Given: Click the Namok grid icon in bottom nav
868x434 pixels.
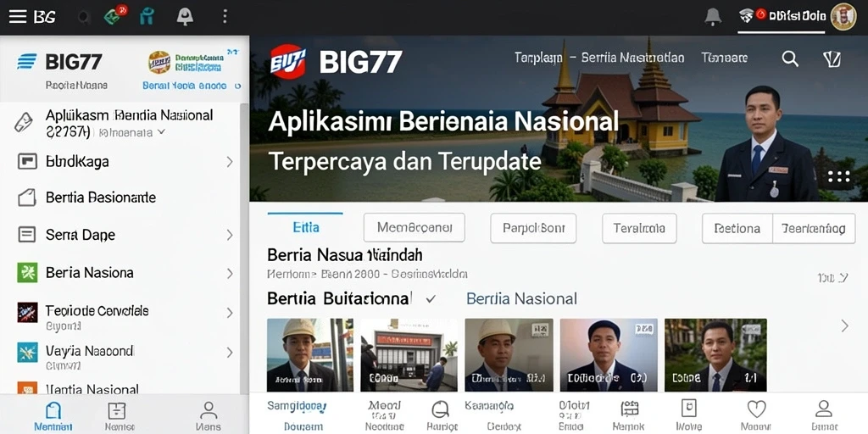Looking at the screenshot, I should [629, 409].
